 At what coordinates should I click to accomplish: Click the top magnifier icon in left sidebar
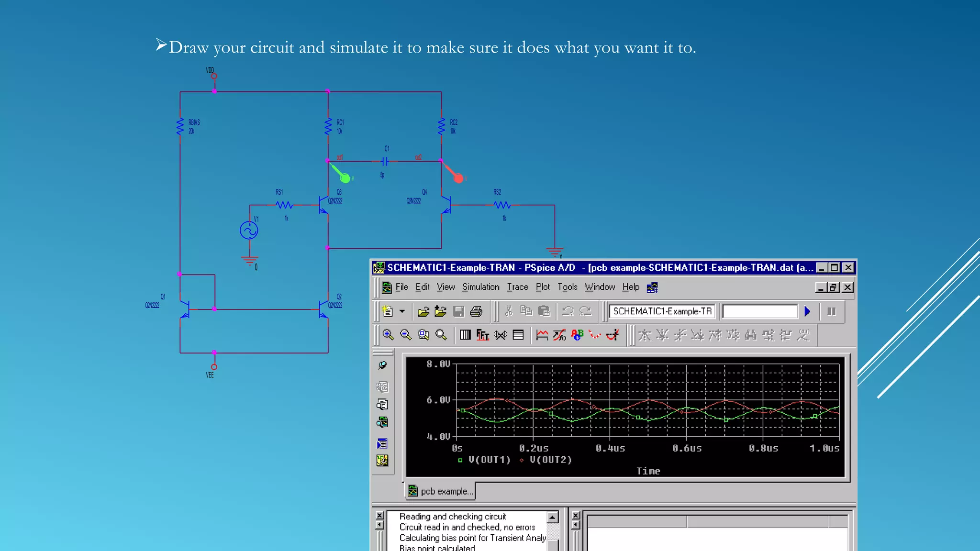[382, 365]
